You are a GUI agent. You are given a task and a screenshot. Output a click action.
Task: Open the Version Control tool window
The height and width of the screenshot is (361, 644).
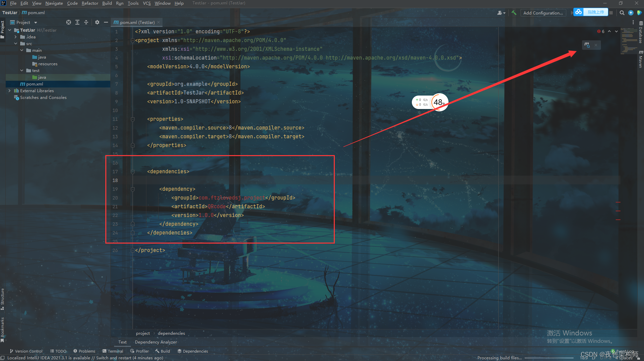pos(26,351)
